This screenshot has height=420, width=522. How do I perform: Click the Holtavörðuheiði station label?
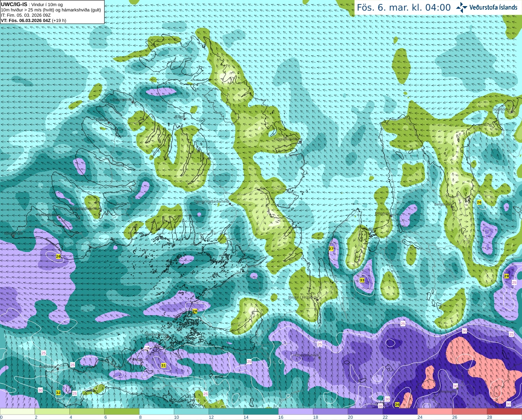[305, 355]
